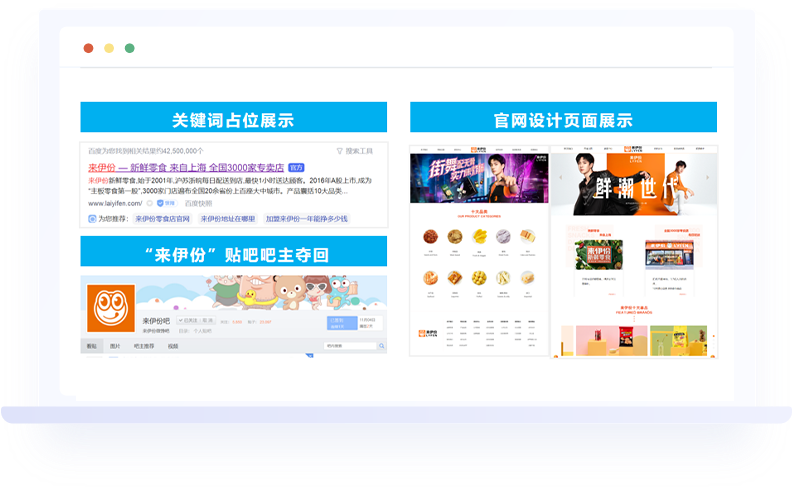Click the red window dot
The image size is (794, 491).
coord(88,48)
